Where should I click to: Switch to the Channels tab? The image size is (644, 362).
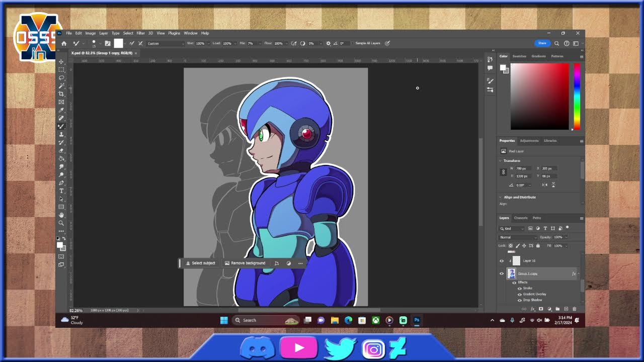521,218
